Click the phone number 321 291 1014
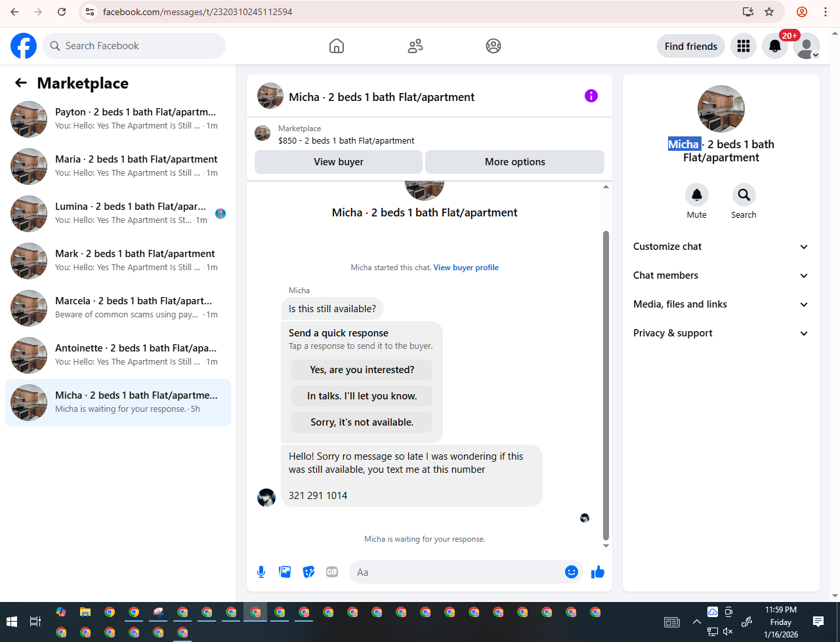Image resolution: width=840 pixels, height=642 pixels. pyautogui.click(x=318, y=496)
